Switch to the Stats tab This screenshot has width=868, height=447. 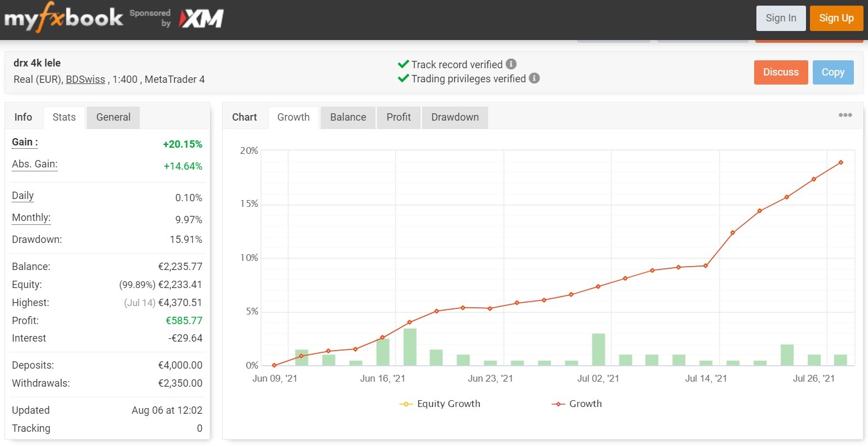64,117
